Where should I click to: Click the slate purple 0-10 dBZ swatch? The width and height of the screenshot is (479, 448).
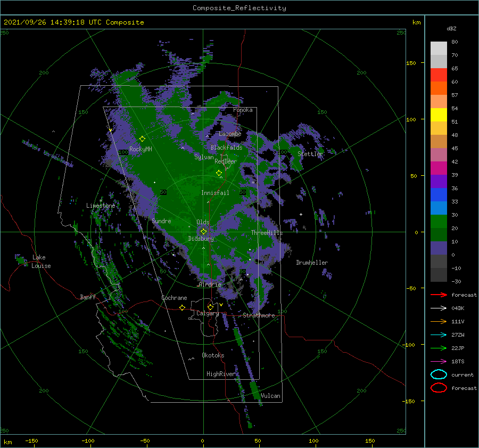[439, 248]
